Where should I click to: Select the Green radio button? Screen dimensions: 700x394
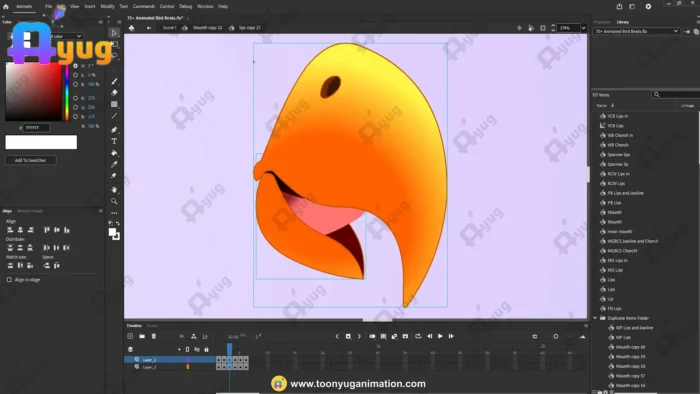(x=75, y=107)
